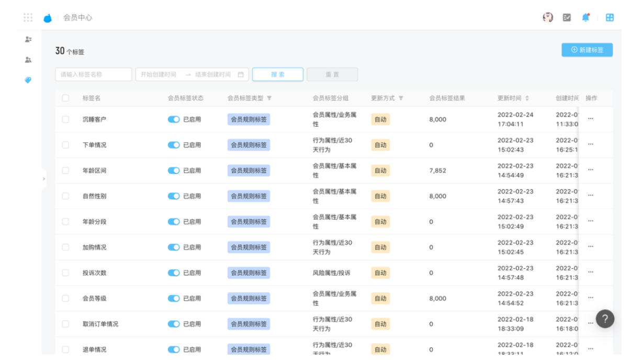Viewport: 632px width, 364px height.
Task: Expand the collapsed sidebar arrow
Action: pos(43,179)
